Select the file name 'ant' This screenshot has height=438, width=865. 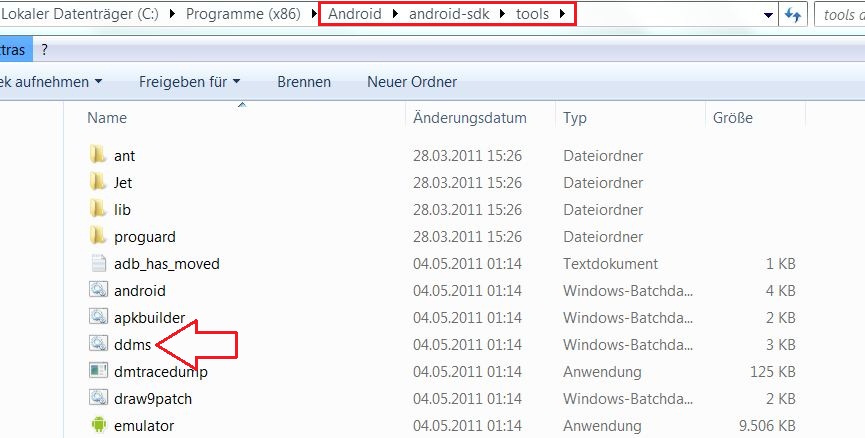(124, 156)
